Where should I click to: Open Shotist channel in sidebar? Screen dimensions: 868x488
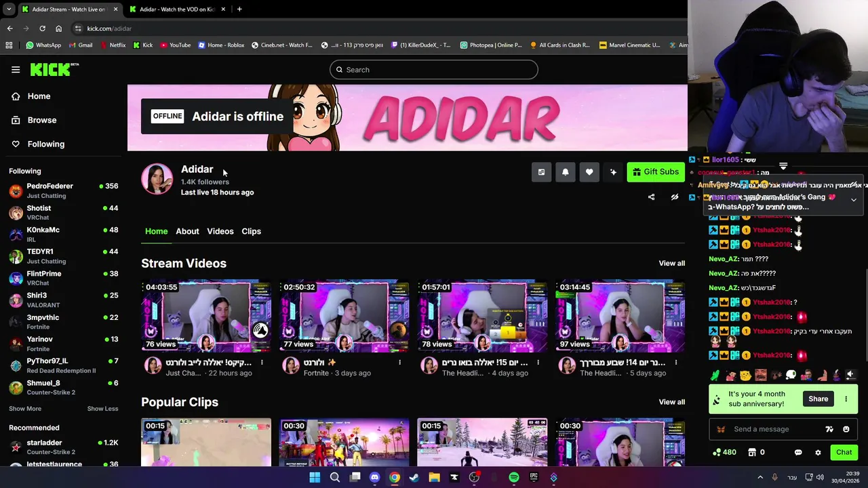64,212
